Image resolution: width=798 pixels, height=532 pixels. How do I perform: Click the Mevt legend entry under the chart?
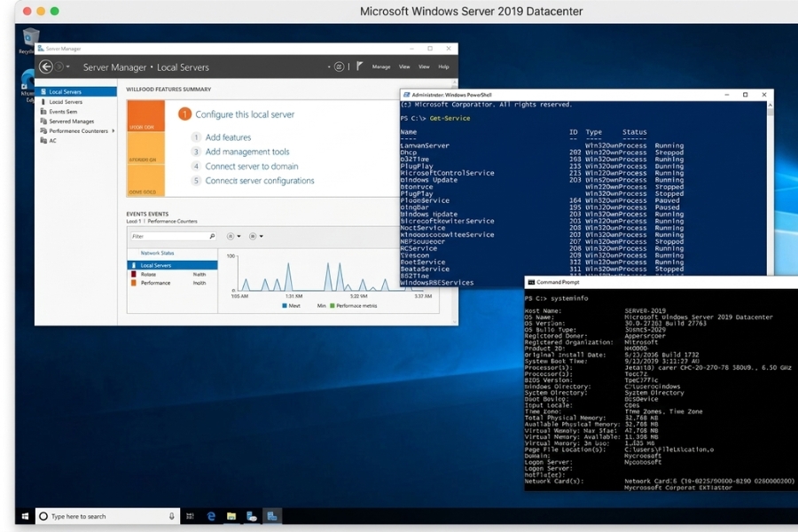click(x=291, y=306)
